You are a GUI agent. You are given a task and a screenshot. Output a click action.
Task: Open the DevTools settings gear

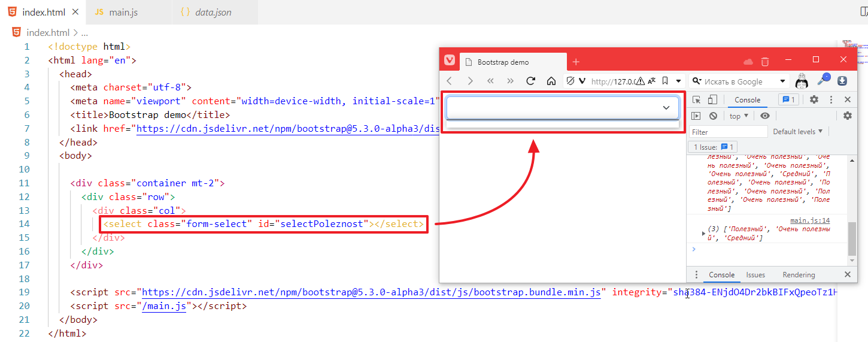[814, 100]
